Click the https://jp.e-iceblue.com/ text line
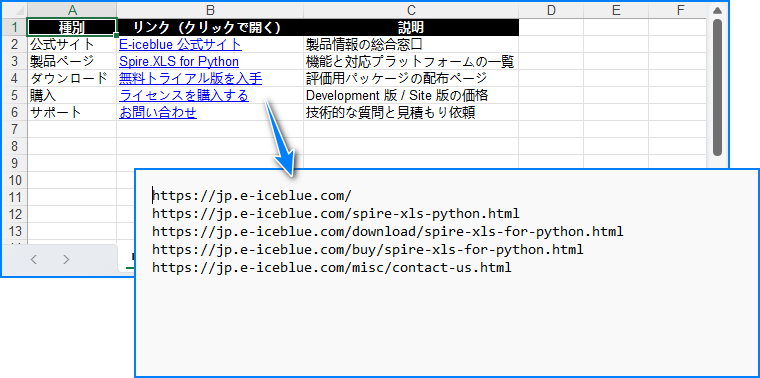760x378 pixels. point(252,196)
